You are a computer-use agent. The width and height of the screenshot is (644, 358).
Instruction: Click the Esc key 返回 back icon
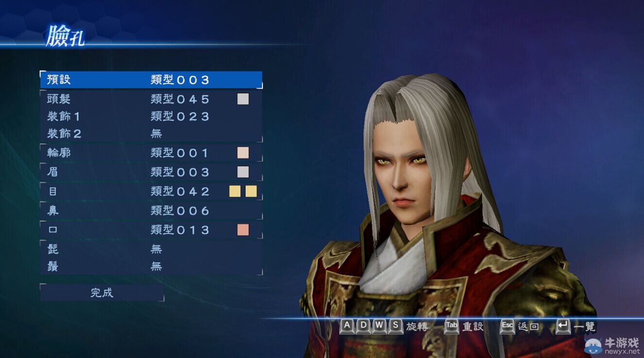pyautogui.click(x=507, y=326)
